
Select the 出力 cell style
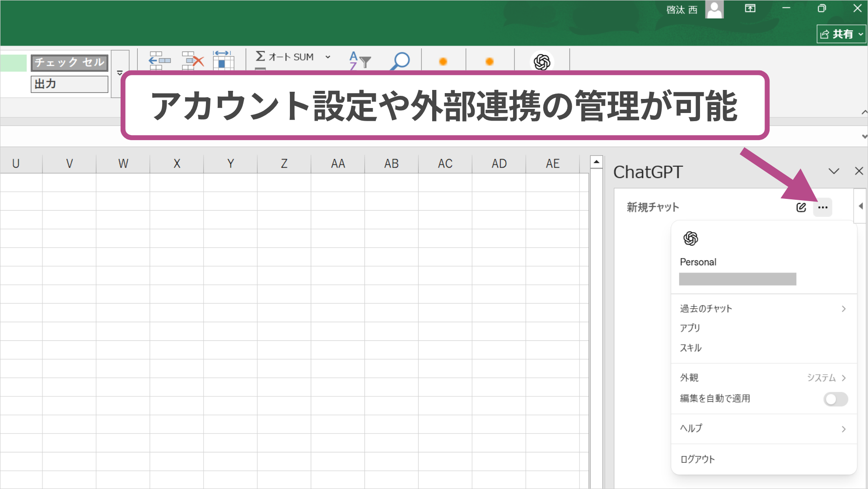click(70, 84)
